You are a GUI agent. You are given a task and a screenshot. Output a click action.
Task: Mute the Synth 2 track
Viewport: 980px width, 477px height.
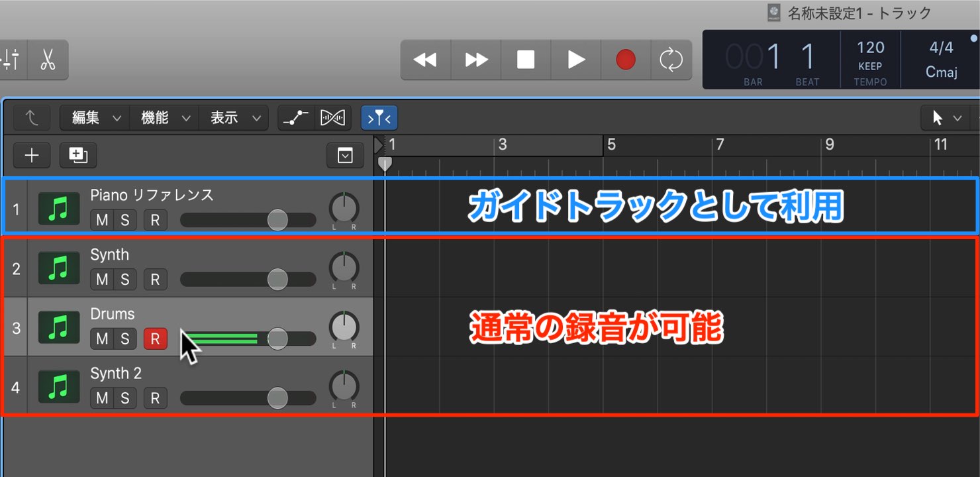click(x=102, y=398)
